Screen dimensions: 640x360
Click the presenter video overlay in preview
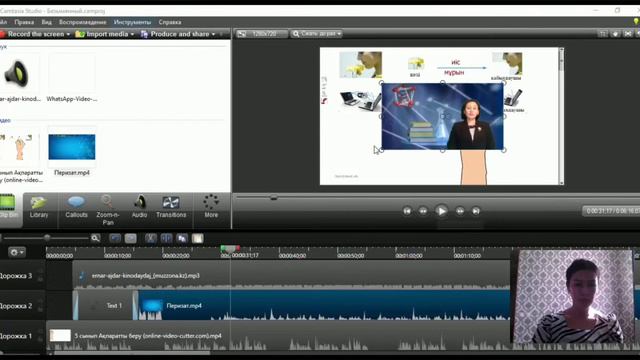pyautogui.click(x=442, y=116)
